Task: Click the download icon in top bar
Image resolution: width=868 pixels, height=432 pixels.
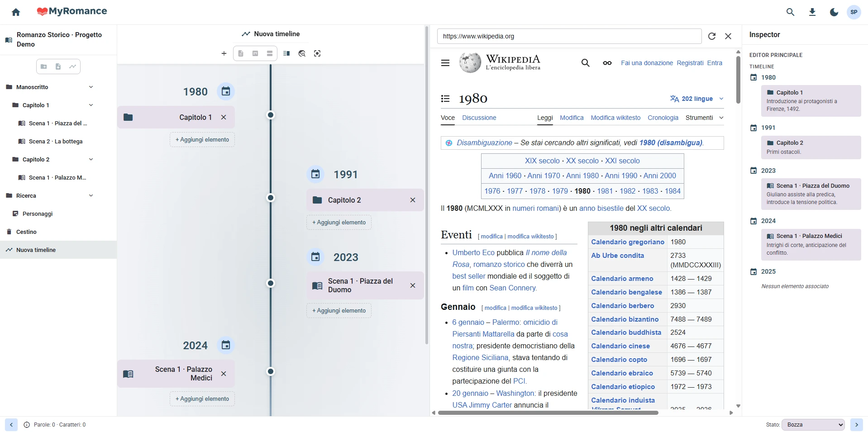Action: point(812,12)
